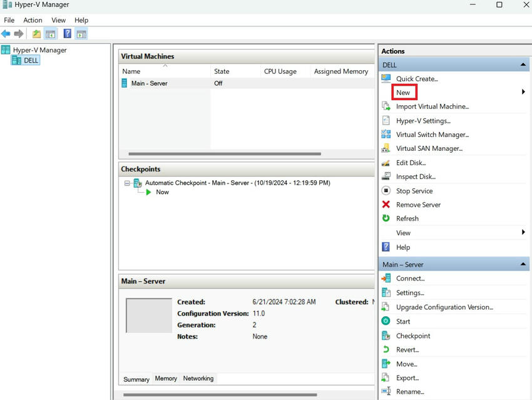Click the teal Start power icon
532x400 pixels.
[386, 321]
